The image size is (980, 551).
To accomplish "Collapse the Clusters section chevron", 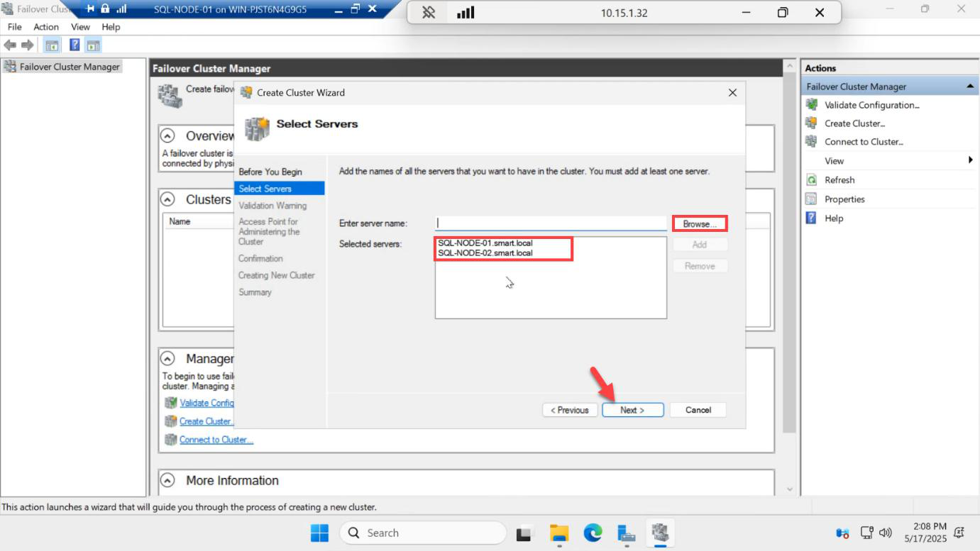I will point(167,199).
